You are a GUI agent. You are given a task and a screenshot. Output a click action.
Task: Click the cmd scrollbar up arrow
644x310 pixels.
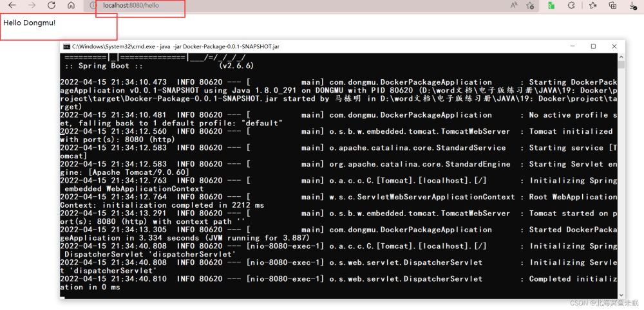621,57
